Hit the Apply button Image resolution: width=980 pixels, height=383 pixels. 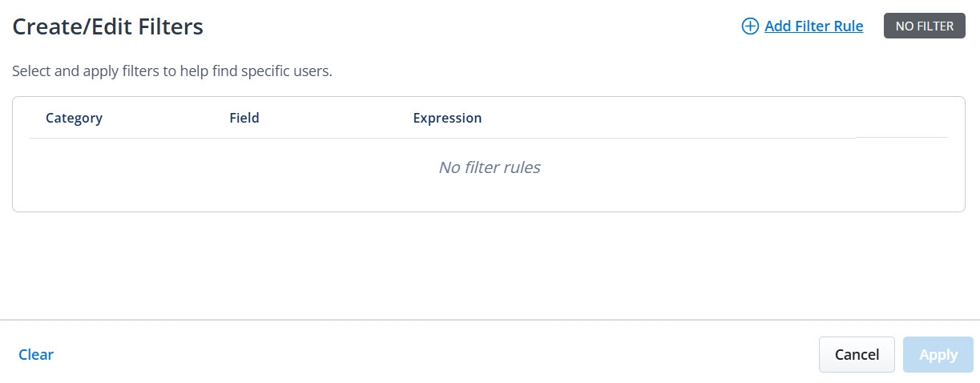point(938,354)
